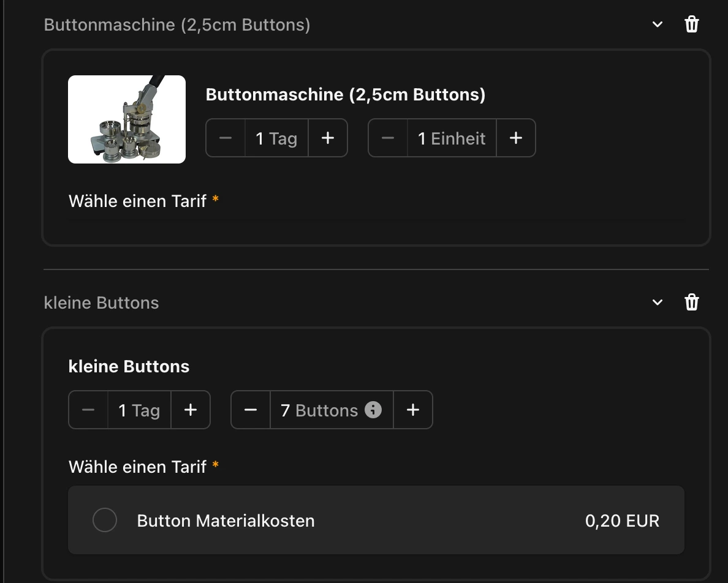This screenshot has width=728, height=583.
Task: Open the Buttonmaschine product image
Action: (127, 119)
